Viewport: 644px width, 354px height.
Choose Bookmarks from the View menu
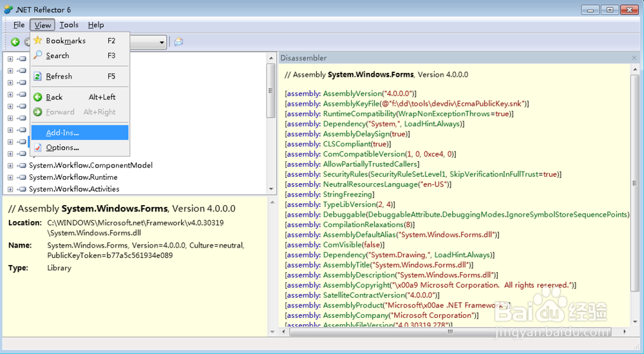80,41
